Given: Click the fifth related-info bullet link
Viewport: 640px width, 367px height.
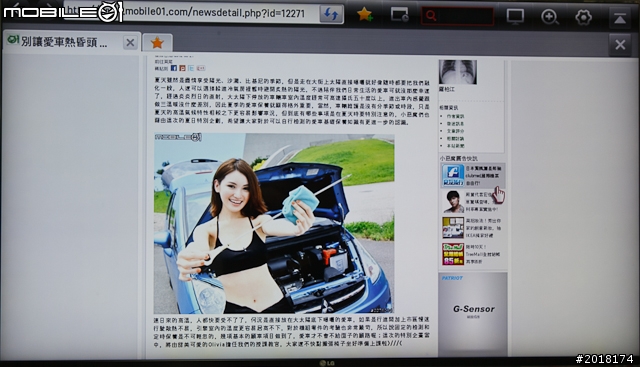Looking at the screenshot, I should 455,146.
